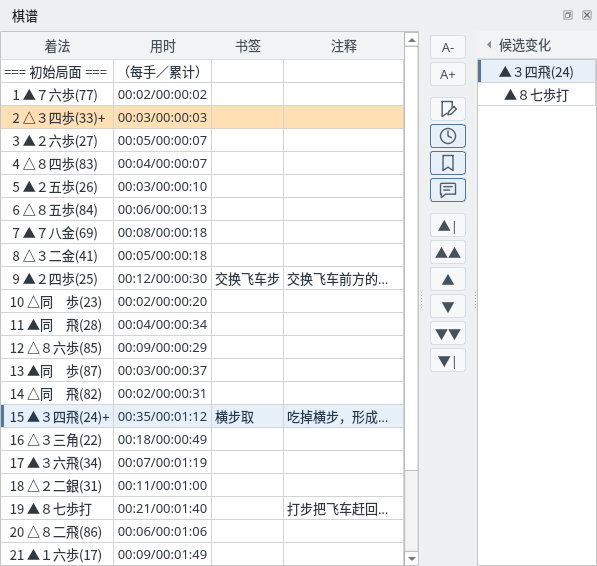Increase font size with A+ button
The height and width of the screenshot is (566, 597).
coord(448,74)
